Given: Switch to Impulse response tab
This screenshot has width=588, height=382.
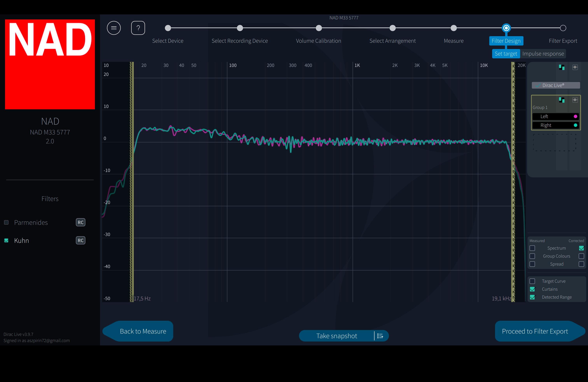Looking at the screenshot, I should coord(543,54).
